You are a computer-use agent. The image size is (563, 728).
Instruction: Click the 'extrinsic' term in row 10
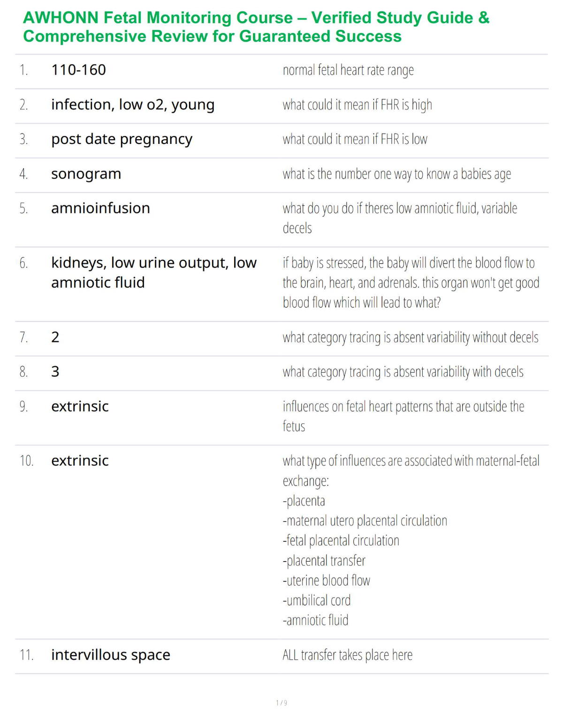click(80, 461)
